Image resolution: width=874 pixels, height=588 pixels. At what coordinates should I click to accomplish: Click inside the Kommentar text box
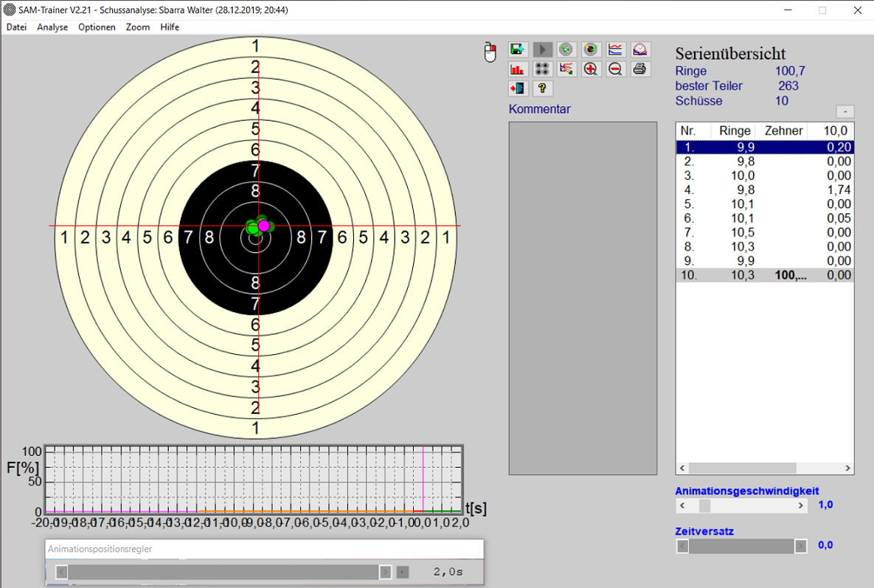[583, 295]
